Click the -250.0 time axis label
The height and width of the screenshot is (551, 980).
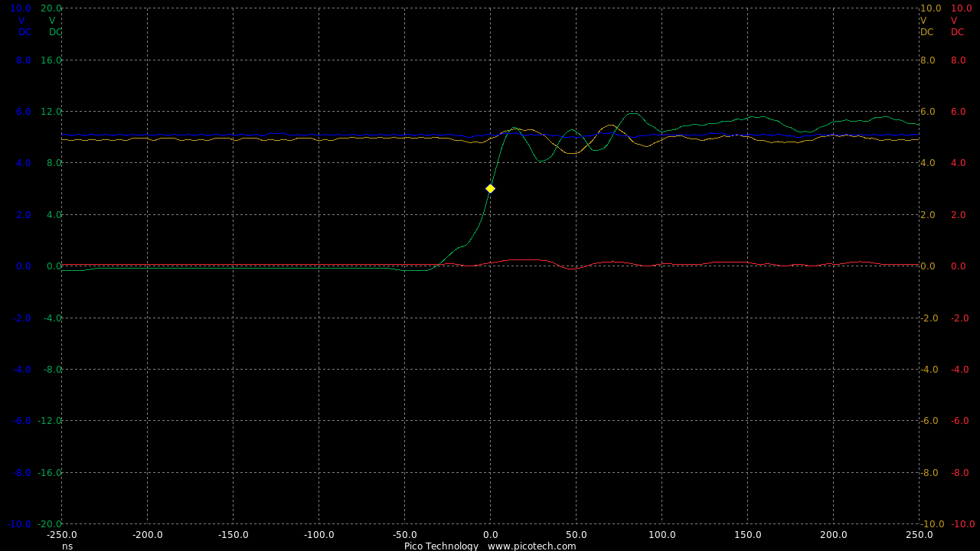tap(62, 535)
